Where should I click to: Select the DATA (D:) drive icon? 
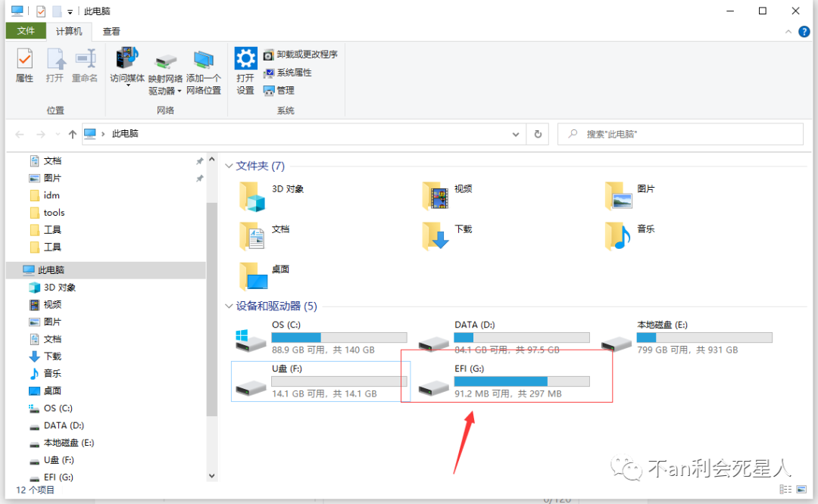433,344
